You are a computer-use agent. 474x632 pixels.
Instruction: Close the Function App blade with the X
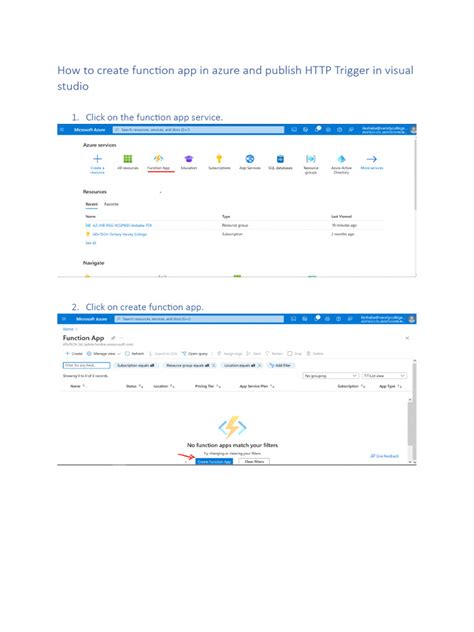point(407,338)
